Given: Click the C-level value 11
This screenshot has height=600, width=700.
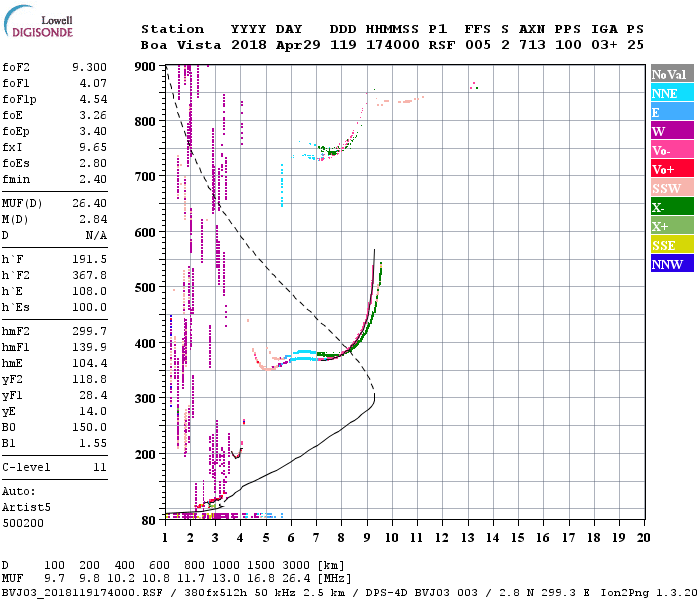Looking at the screenshot, I should 100,467.
